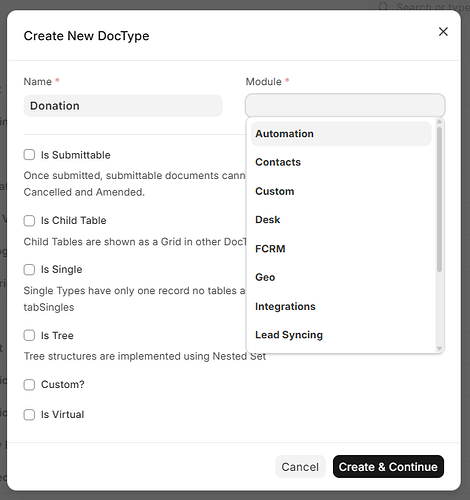Enable the Custom? checkbox
The height and width of the screenshot is (500, 470).
29,384
